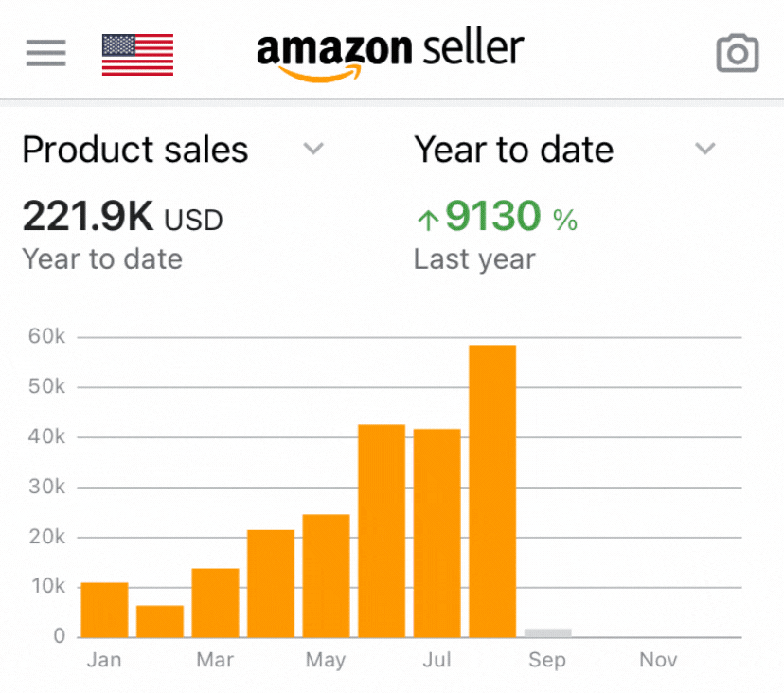The image size is (784, 693).
Task: Select the gray September sales bar
Action: [x=547, y=632]
